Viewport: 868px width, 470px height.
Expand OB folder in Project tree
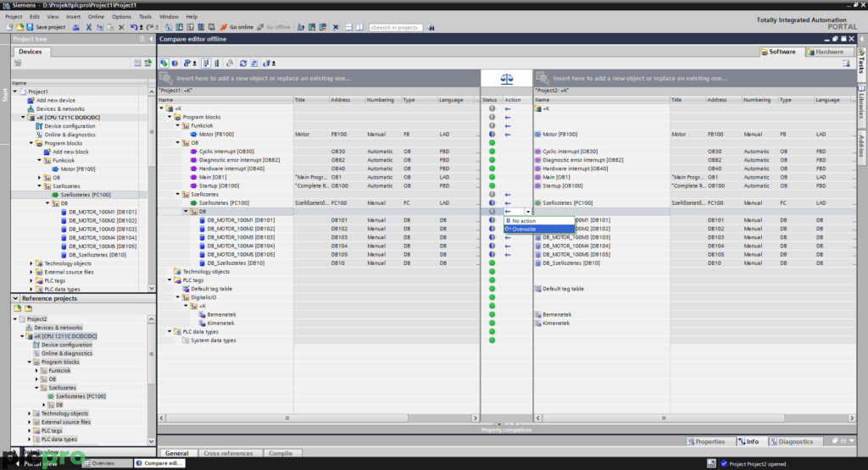39,178
